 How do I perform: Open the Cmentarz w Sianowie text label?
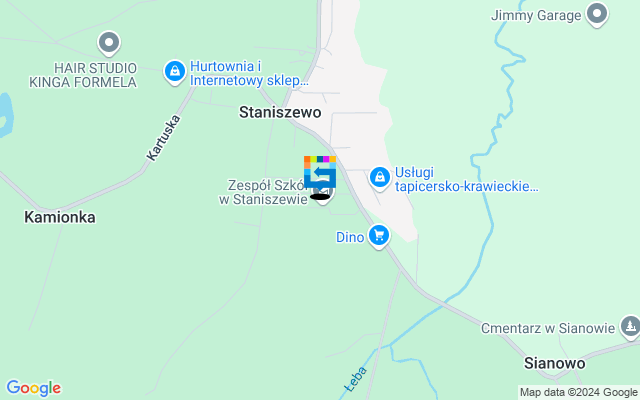548,328
